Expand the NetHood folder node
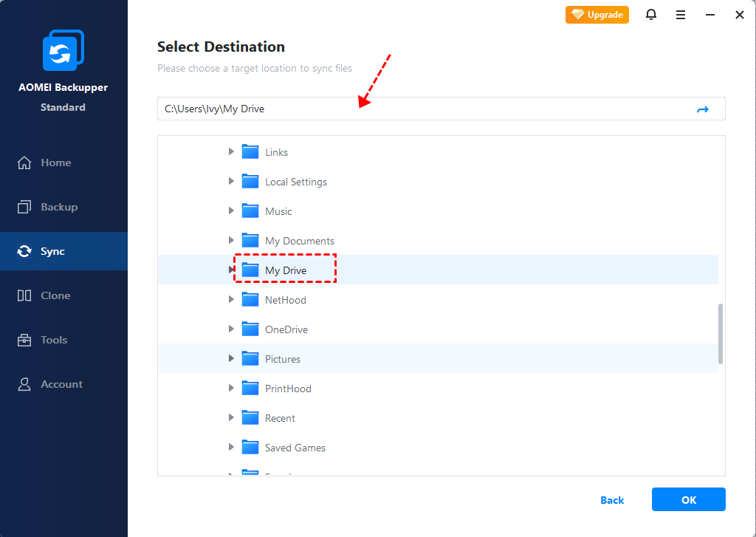The height and width of the screenshot is (537, 756). [231, 300]
